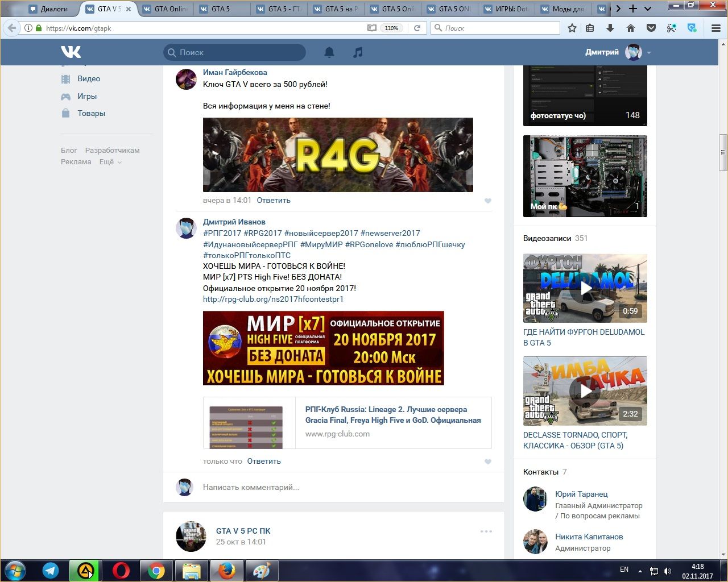Show site information icon in address bar

[x=28, y=28]
